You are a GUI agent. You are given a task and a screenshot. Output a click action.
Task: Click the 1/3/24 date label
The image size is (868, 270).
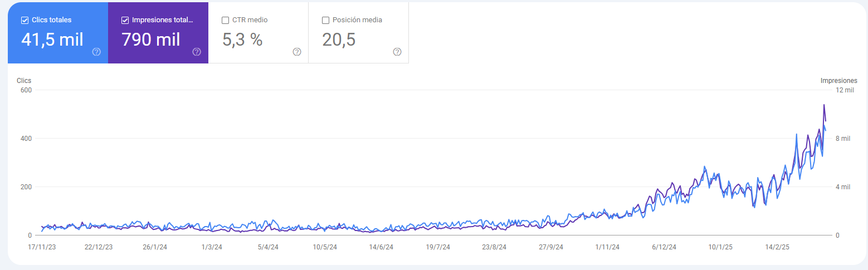(212, 247)
